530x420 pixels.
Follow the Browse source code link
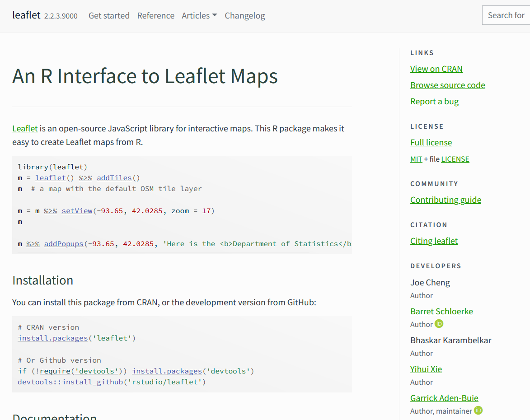[x=447, y=85]
